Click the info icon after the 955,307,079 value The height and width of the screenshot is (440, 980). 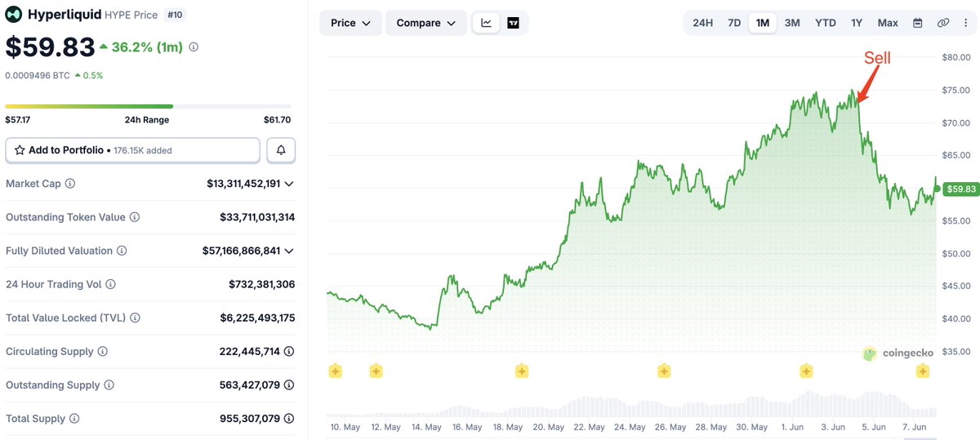pos(289,418)
